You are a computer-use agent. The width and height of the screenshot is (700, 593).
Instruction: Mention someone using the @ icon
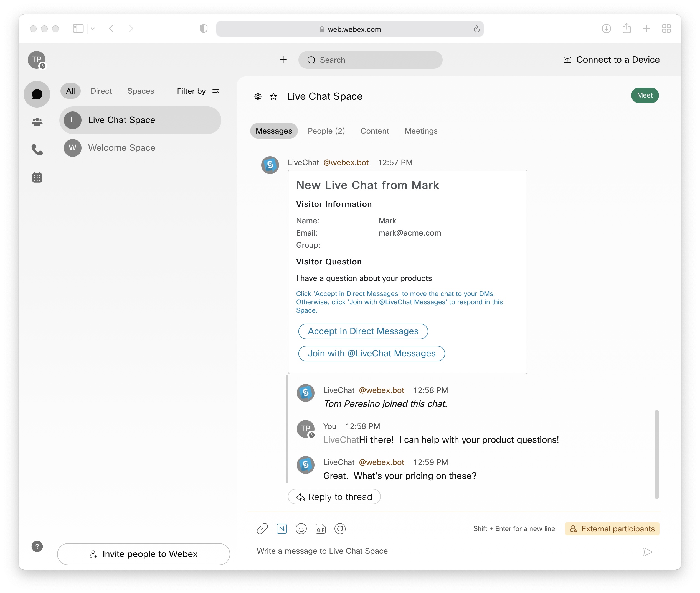[340, 528]
